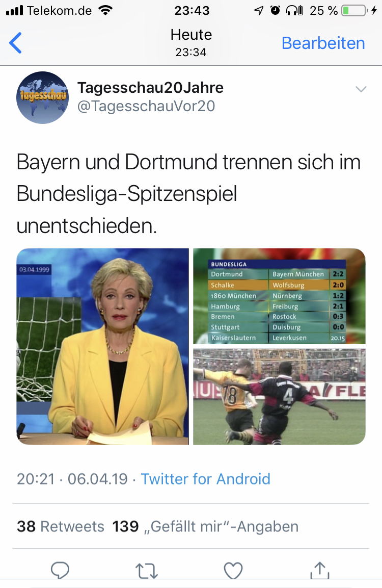Tap the headphones status icon

click(x=294, y=11)
